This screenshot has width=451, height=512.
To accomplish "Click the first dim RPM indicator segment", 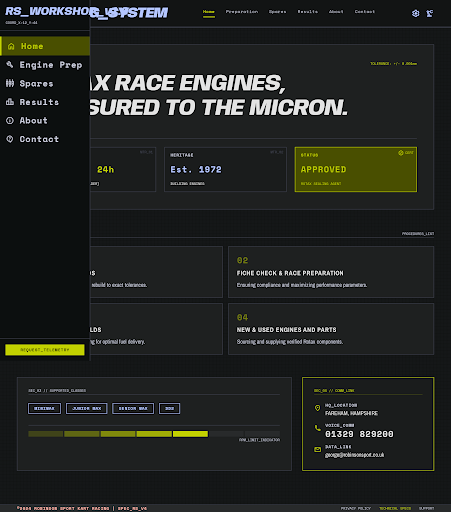I will 46,434.
